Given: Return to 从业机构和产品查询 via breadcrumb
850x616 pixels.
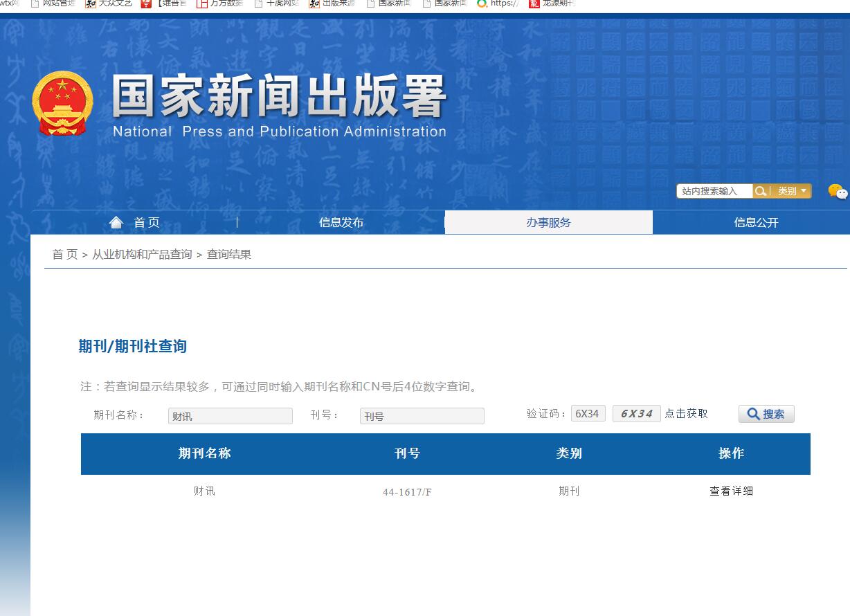Looking at the screenshot, I should 142,254.
